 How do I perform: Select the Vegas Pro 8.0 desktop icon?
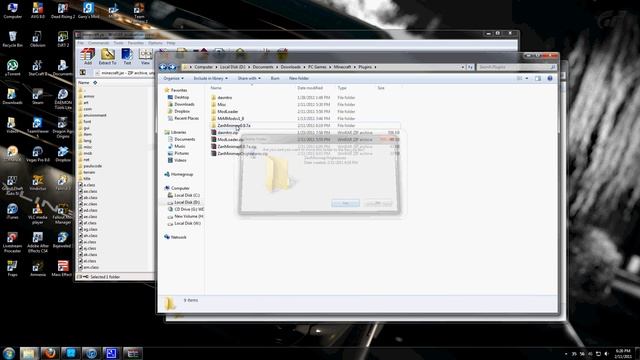tap(38, 154)
